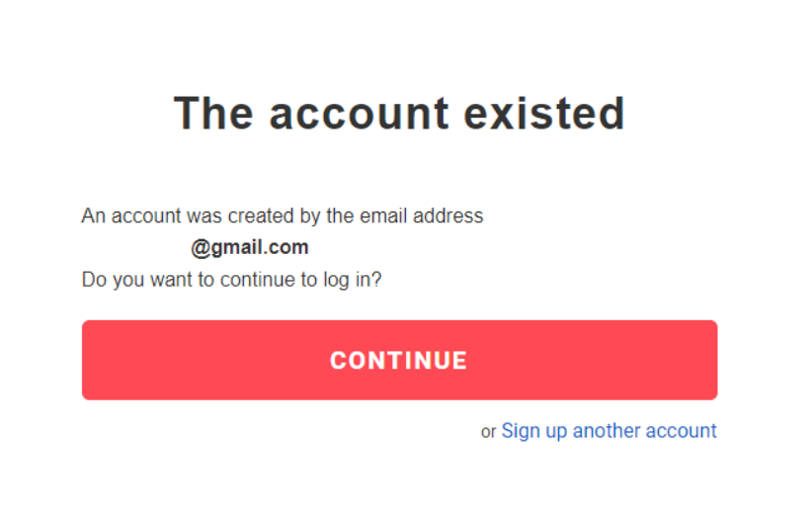Click the word or before the sign-up link
This screenshot has width=812, height=517.
coord(488,432)
